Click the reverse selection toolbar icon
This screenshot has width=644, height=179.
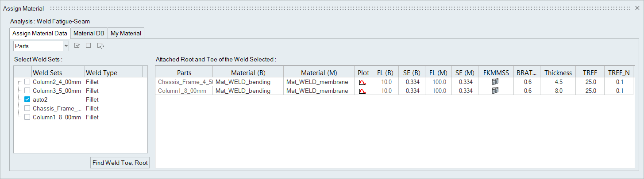click(x=100, y=46)
